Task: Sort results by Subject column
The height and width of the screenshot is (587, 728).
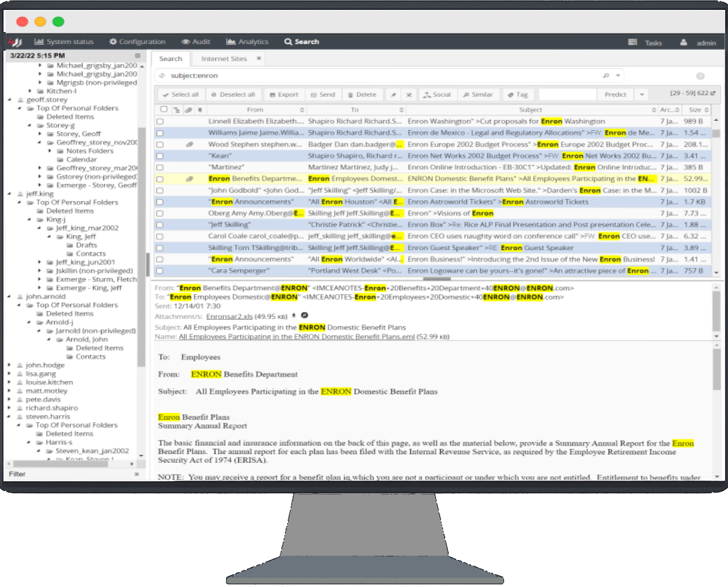Action: click(530, 110)
